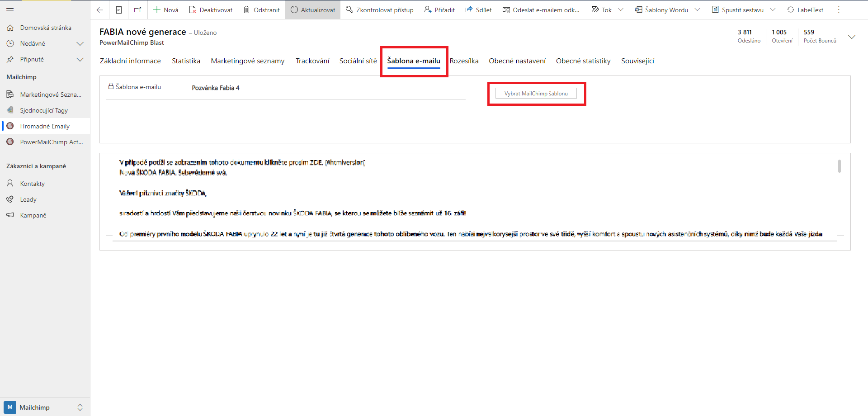Click the Šablona e-mailu field value
The height and width of the screenshot is (416, 868).
point(216,88)
